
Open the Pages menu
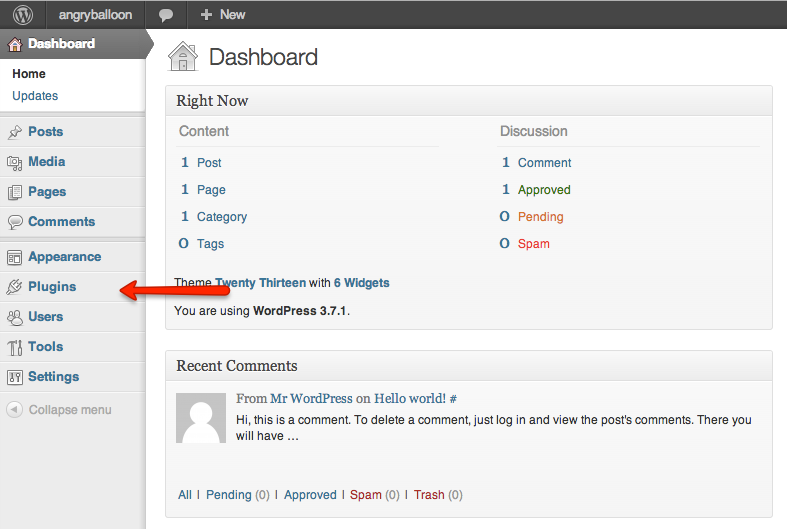point(47,192)
